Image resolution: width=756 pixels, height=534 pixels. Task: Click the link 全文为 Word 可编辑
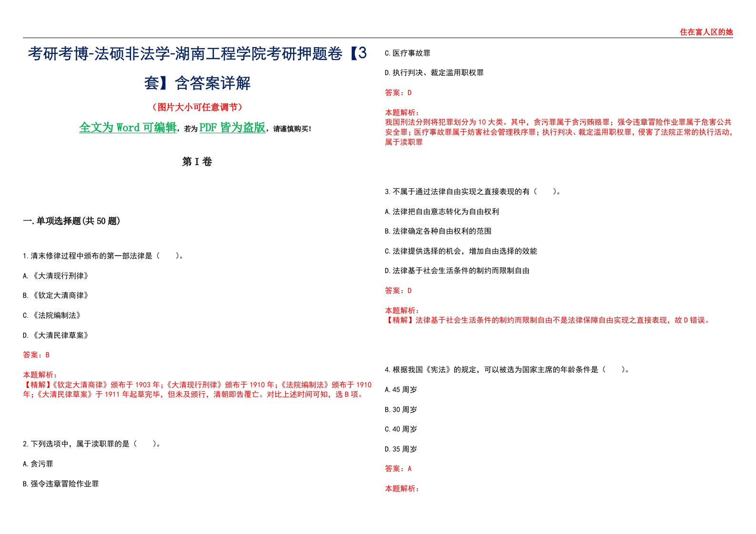[x=128, y=128]
